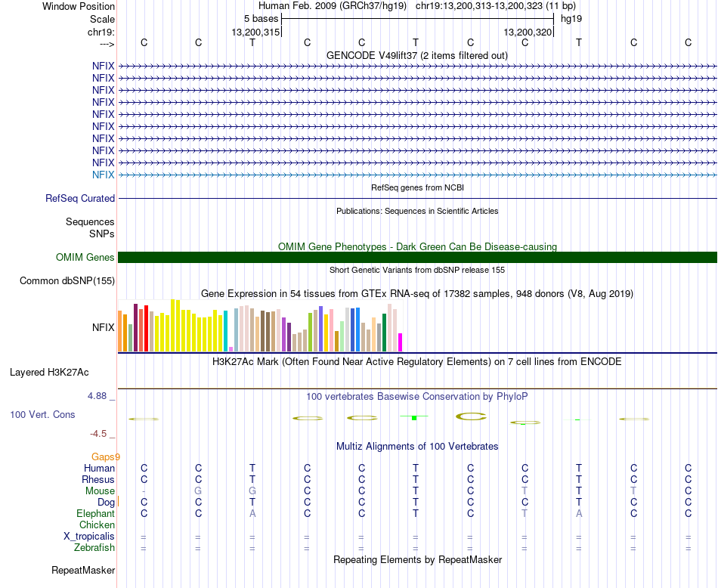The width and height of the screenshot is (718, 588).
Task: Click 'RefSeq genes from NCBI' track title
Action: [x=417, y=187]
